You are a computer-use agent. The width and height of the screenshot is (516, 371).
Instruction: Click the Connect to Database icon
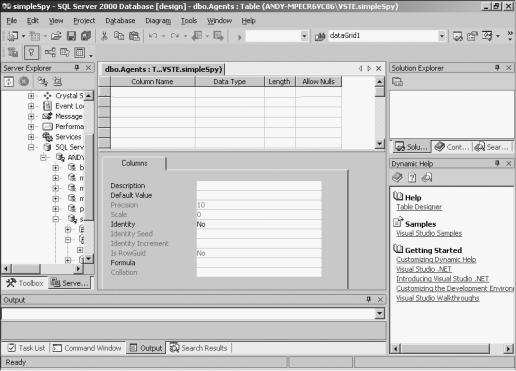pyautogui.click(x=43, y=81)
